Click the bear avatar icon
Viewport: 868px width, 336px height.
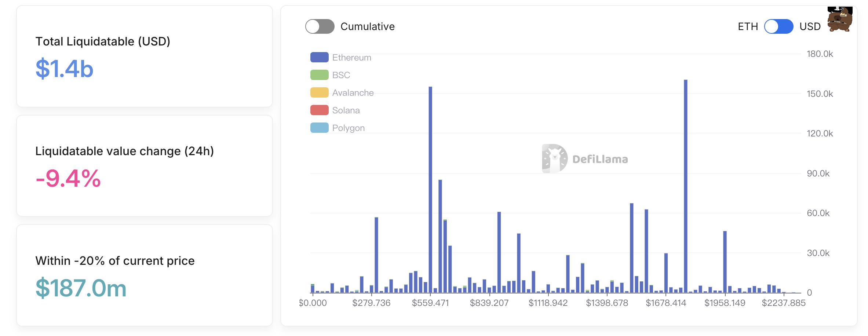coord(839,20)
